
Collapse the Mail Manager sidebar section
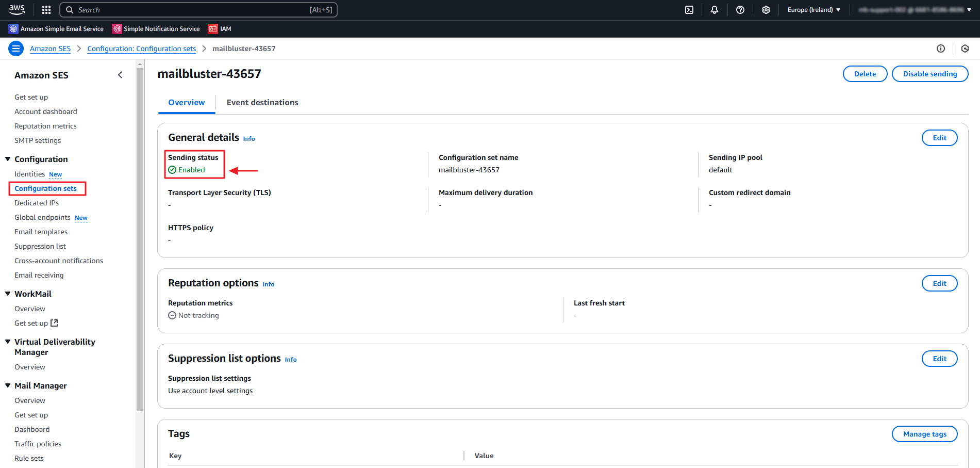point(8,385)
